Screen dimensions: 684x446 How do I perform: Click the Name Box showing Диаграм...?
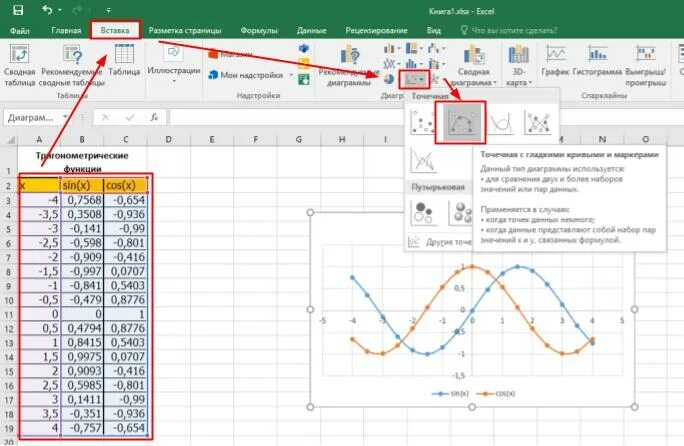(33, 117)
